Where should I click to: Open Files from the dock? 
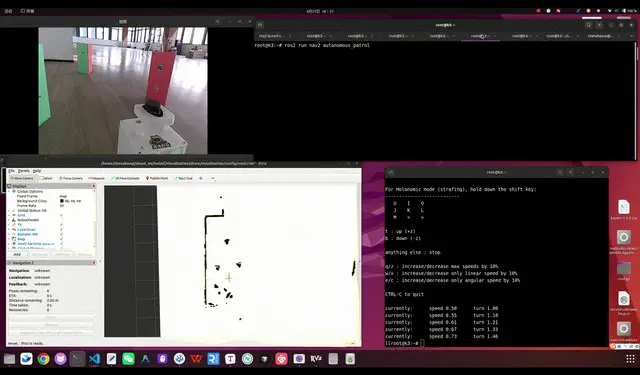click(x=9, y=359)
